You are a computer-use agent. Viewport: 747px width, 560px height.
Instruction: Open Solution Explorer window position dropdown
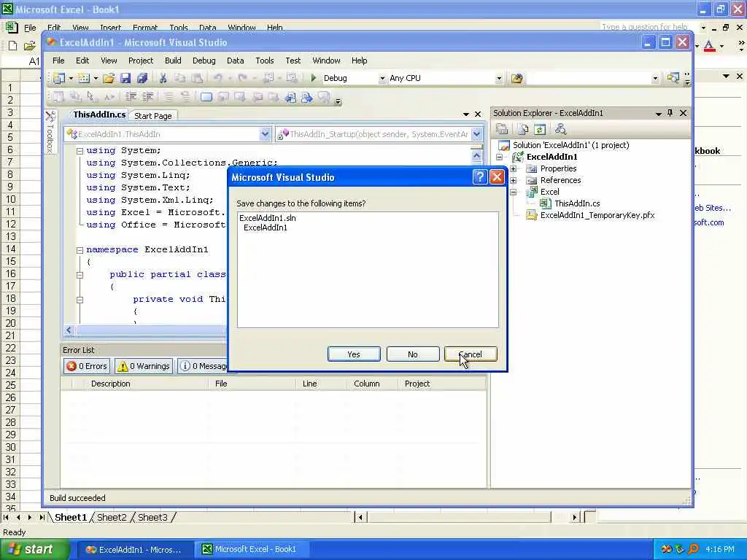(659, 113)
